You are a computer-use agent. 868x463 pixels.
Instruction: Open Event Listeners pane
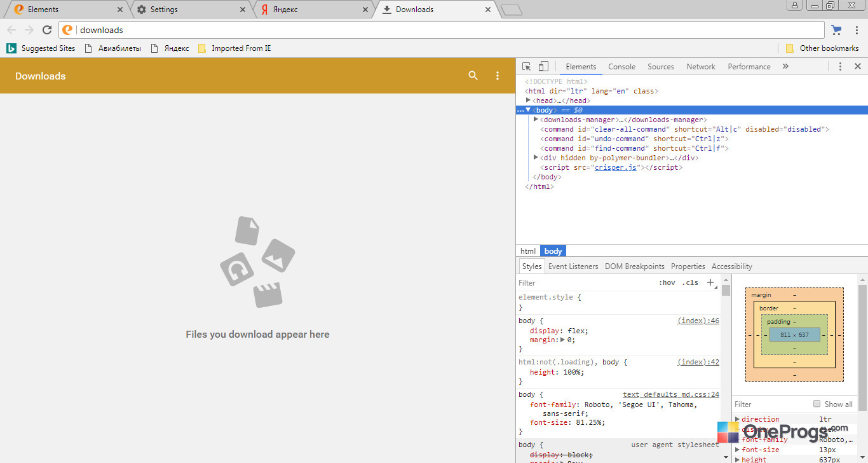click(x=573, y=266)
